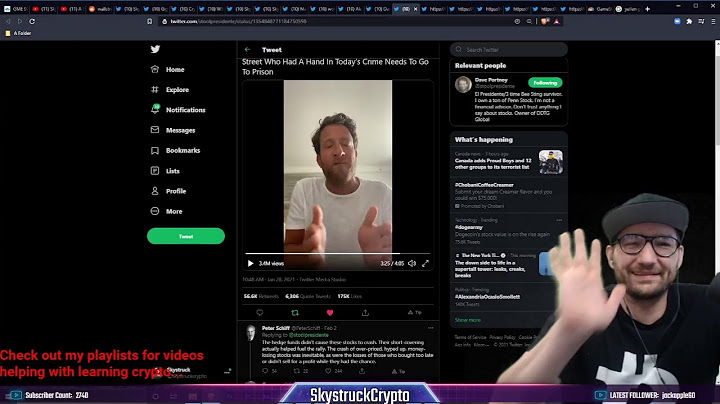View the Quote Tweets count link
Image resolution: width=720 pixels, height=404 pixels.
pos(308,296)
